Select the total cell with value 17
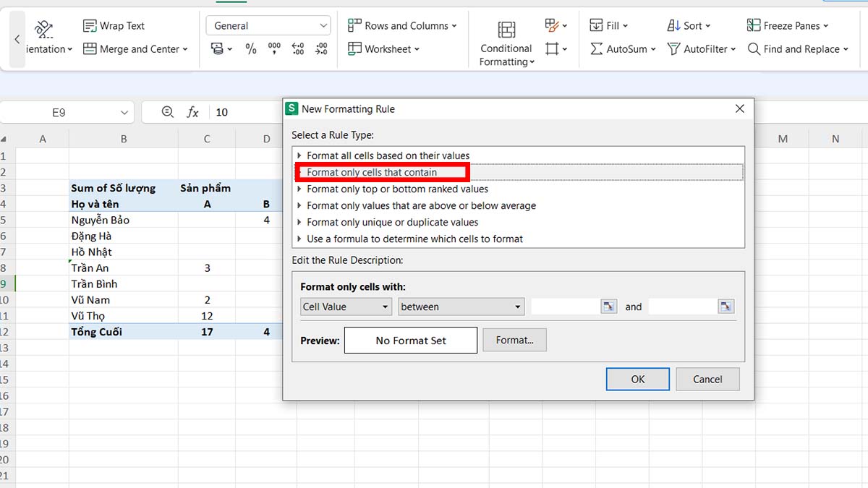This screenshot has width=868, height=488. pyautogui.click(x=207, y=332)
